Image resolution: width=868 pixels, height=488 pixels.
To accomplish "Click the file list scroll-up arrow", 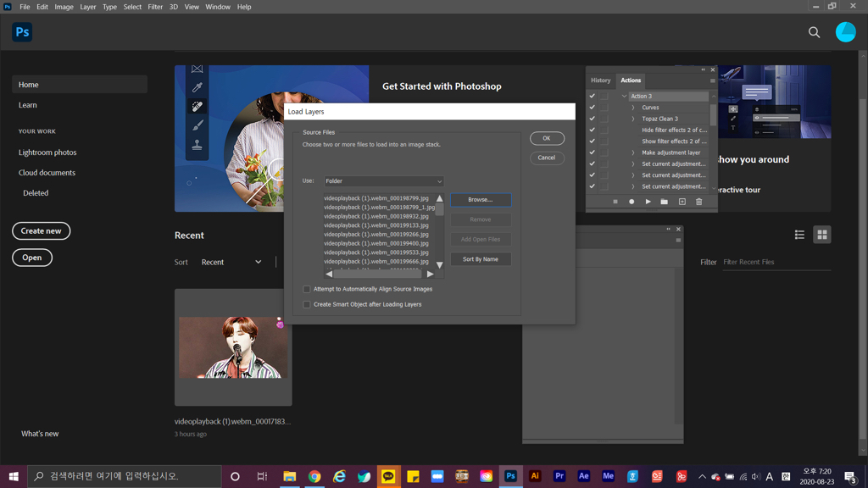I will 440,198.
